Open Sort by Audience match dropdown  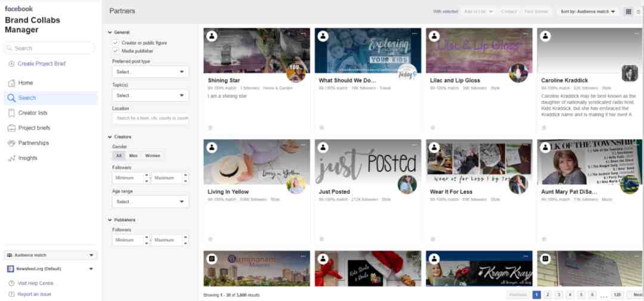588,11
